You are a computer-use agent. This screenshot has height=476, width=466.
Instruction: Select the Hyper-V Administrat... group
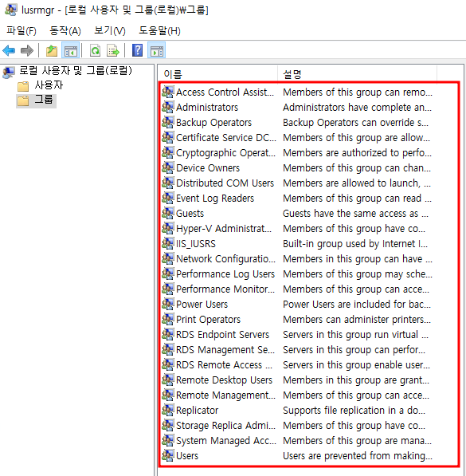click(x=224, y=228)
